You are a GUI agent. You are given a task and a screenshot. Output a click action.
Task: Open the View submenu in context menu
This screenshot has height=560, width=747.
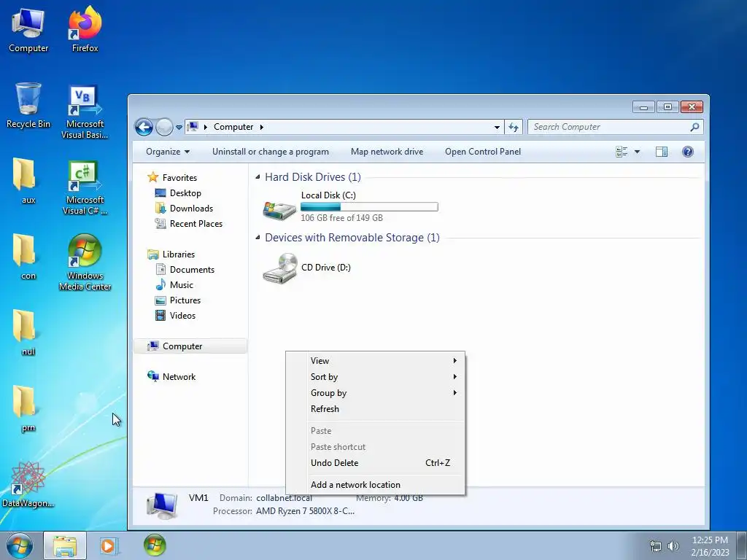[x=375, y=361]
